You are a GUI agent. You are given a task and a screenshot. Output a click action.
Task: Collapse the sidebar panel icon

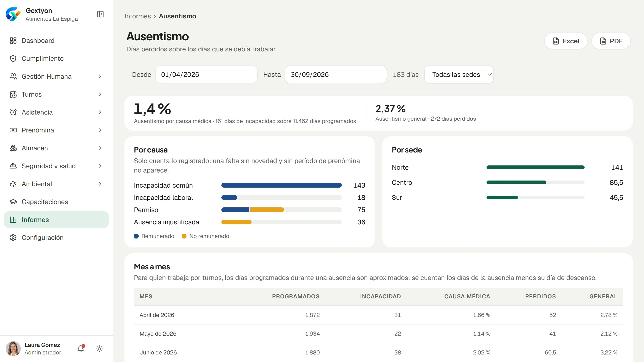click(100, 14)
